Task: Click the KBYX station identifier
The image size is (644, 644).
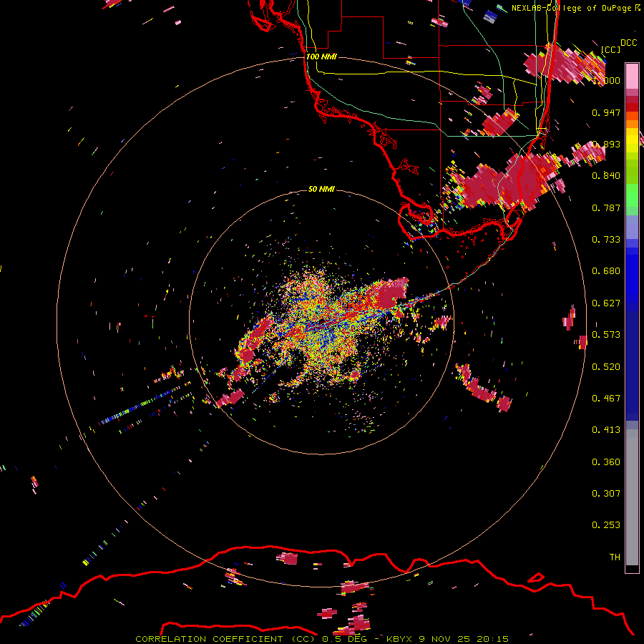Action: point(399,639)
